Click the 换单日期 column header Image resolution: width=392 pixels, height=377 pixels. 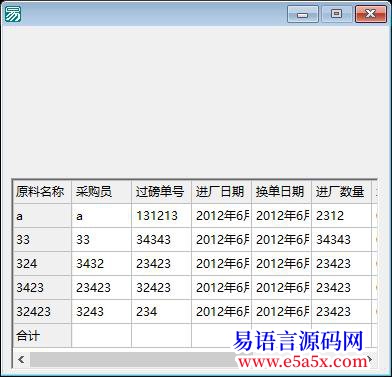(x=281, y=192)
